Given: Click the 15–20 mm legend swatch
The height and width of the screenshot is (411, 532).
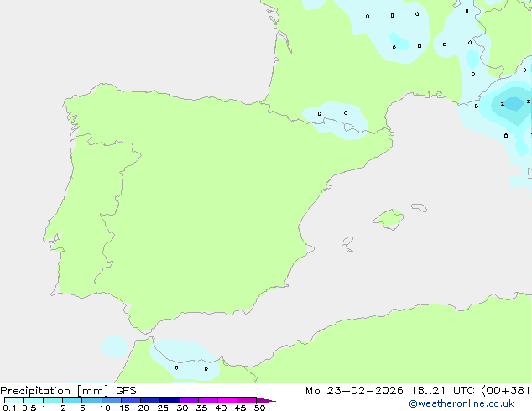Looking at the screenshot, I should (x=131, y=400).
